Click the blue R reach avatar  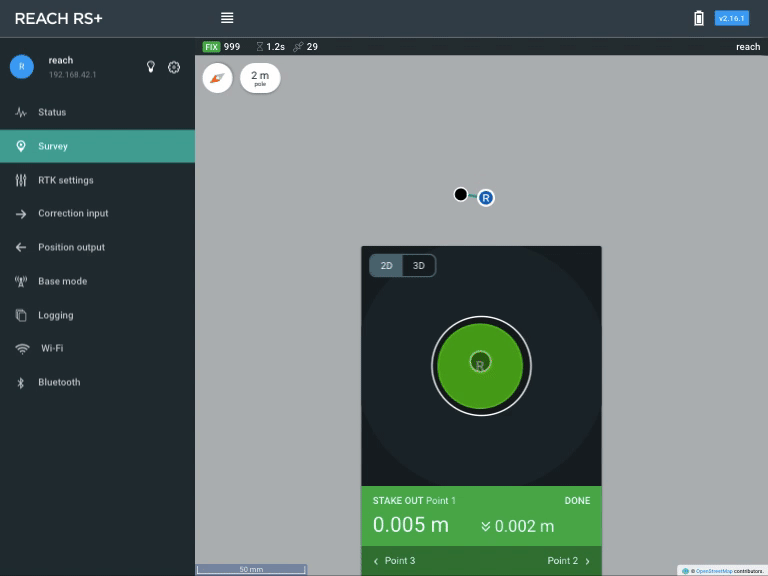click(22, 67)
